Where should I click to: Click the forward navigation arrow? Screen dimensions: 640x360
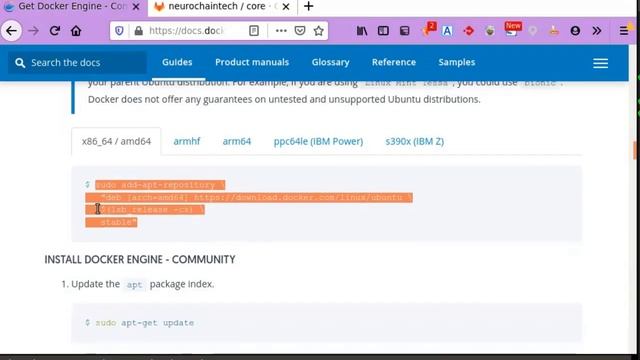pos(33,31)
